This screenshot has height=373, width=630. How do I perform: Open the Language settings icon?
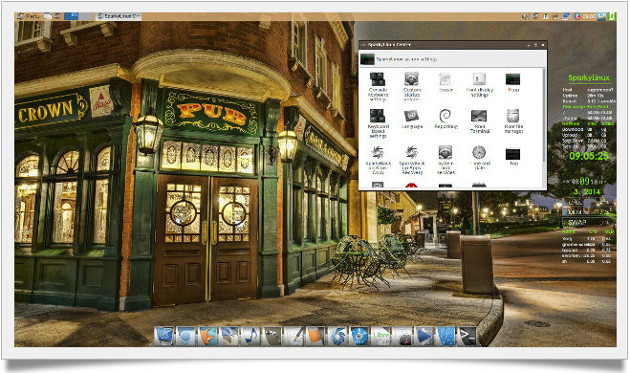coord(412,119)
